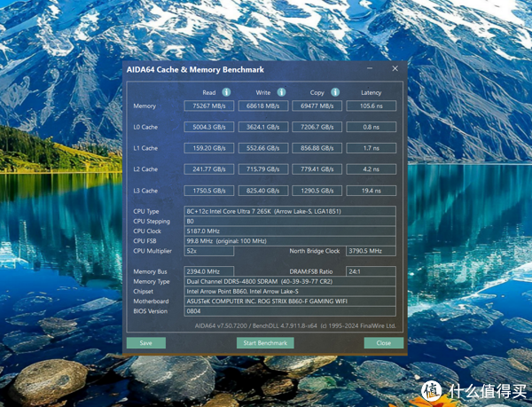Select the Memory Read result 75267 MB/s

208,106
